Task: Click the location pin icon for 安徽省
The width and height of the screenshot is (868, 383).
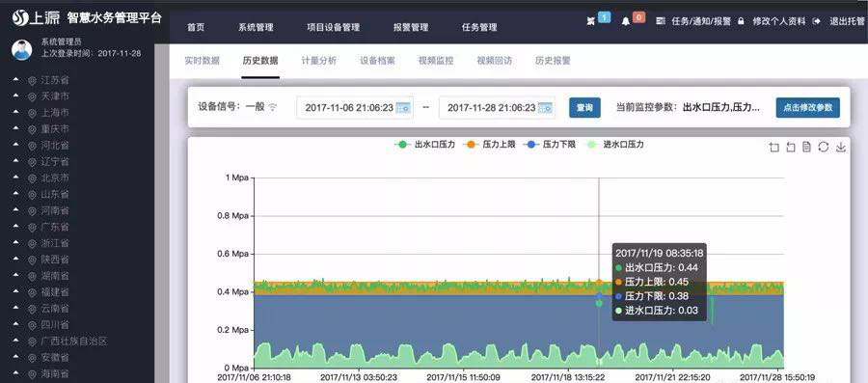Action: click(x=32, y=358)
